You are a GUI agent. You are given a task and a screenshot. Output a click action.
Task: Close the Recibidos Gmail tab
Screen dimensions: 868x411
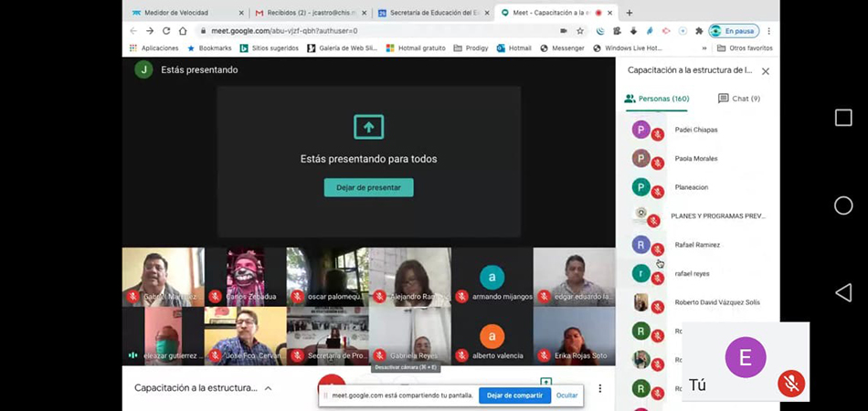coord(364,13)
